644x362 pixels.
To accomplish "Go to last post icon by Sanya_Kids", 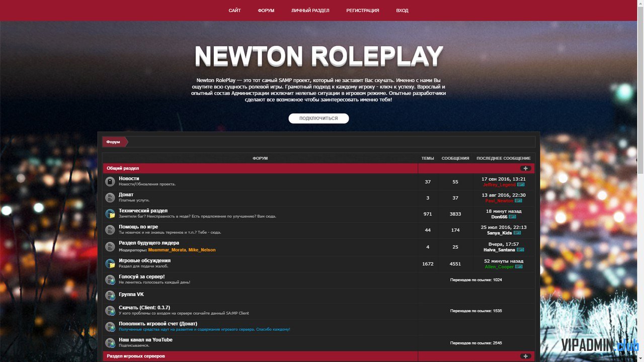I will pos(517,233).
